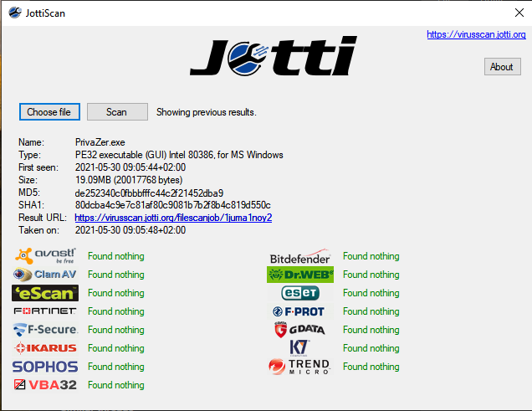
Task: Click the size value 19.09MB
Action: click(129, 180)
